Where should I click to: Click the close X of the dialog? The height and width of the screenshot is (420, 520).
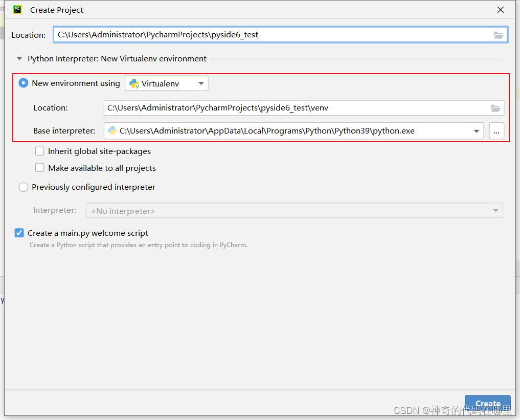coord(500,9)
